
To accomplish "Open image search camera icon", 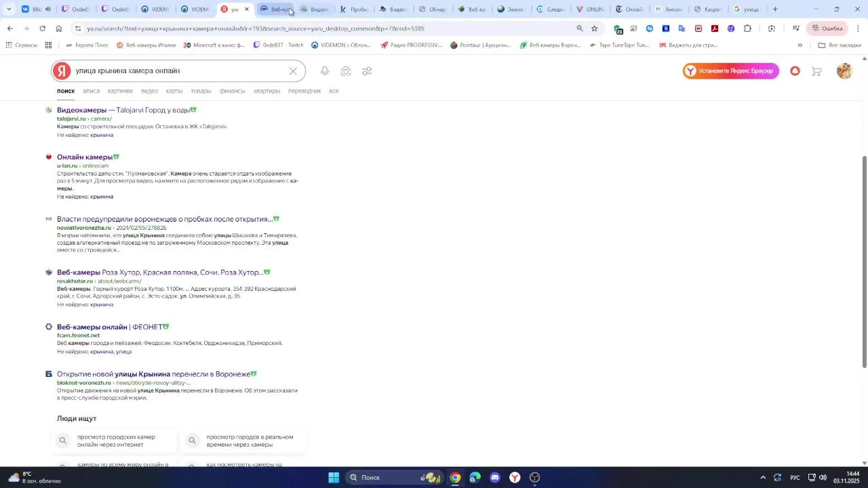I will (346, 71).
